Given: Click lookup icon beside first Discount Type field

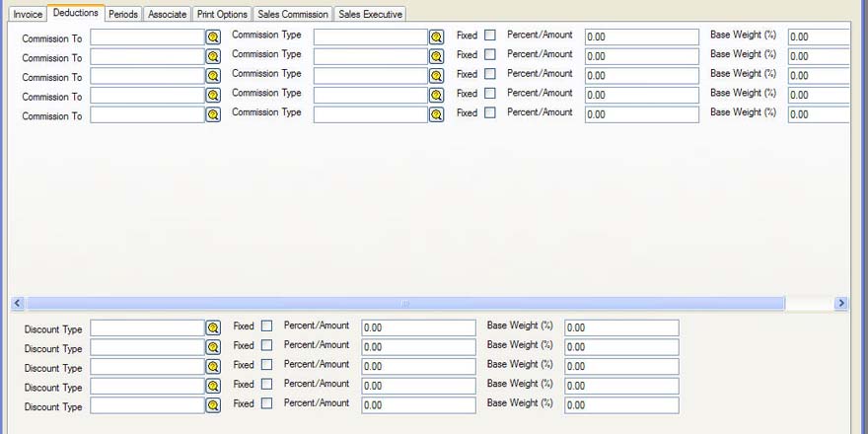Looking at the screenshot, I should 213,327.
